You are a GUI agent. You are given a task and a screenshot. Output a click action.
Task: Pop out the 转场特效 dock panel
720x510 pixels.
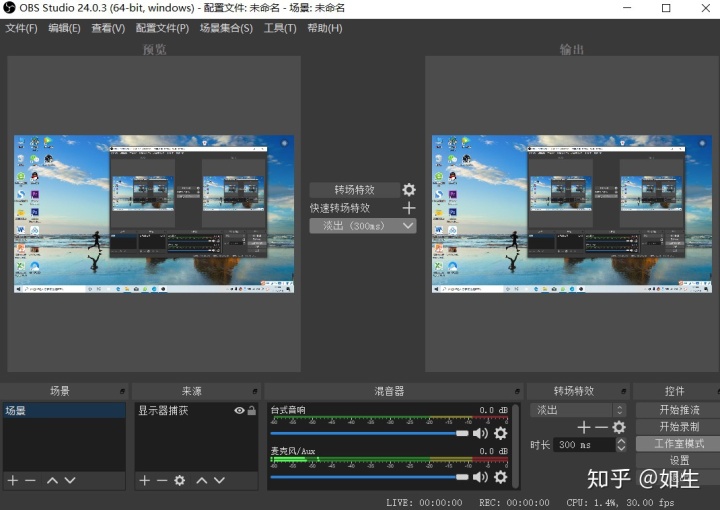pos(624,392)
